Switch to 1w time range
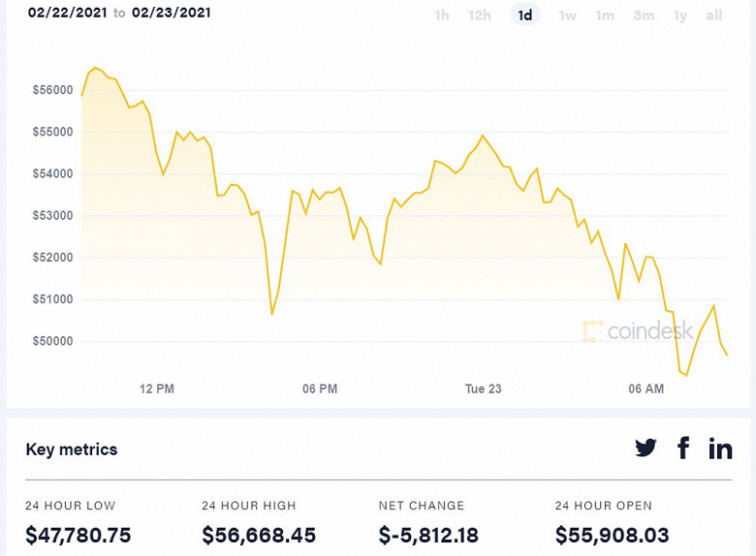The image size is (756, 556). pyautogui.click(x=568, y=15)
